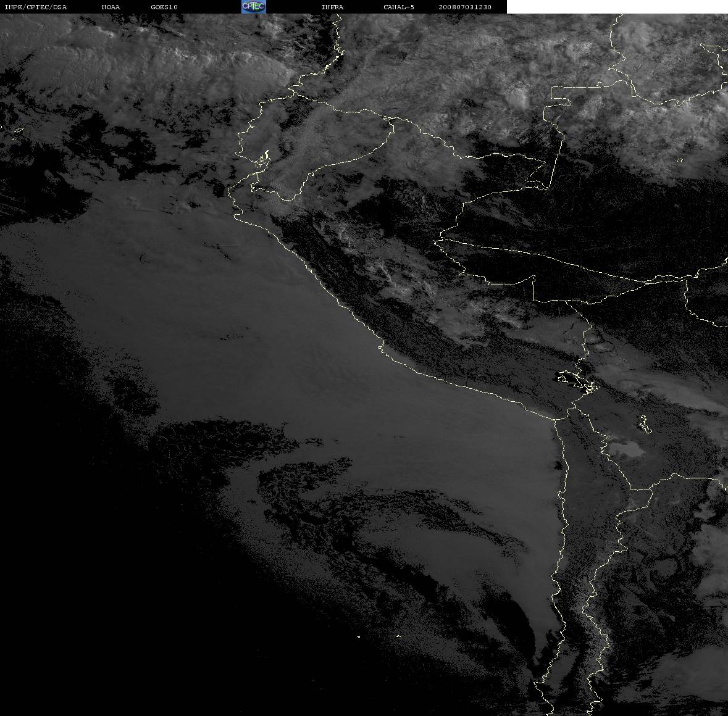Viewport: 728px width, 716px height.
Task: Click the Lake Titicaca outline
Action: [578, 381]
